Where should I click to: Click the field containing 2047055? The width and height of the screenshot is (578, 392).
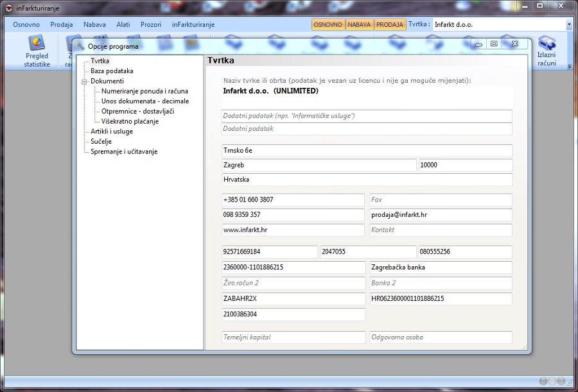pos(368,251)
